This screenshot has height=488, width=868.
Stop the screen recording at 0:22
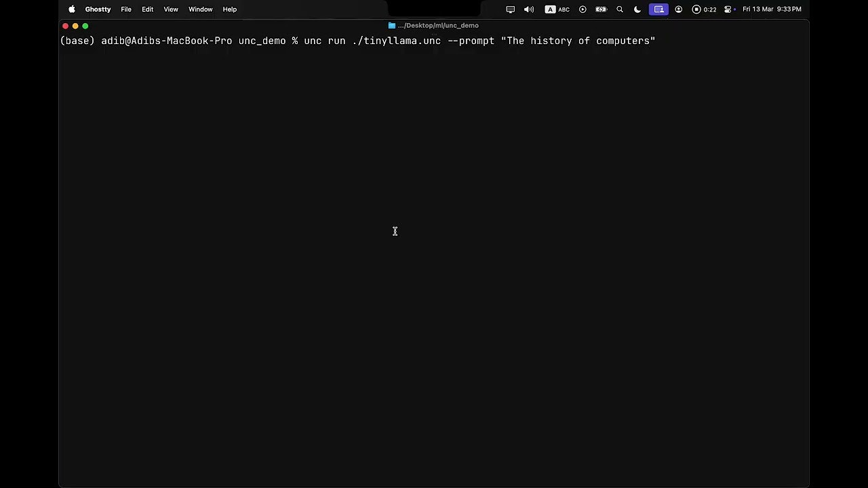click(704, 9)
